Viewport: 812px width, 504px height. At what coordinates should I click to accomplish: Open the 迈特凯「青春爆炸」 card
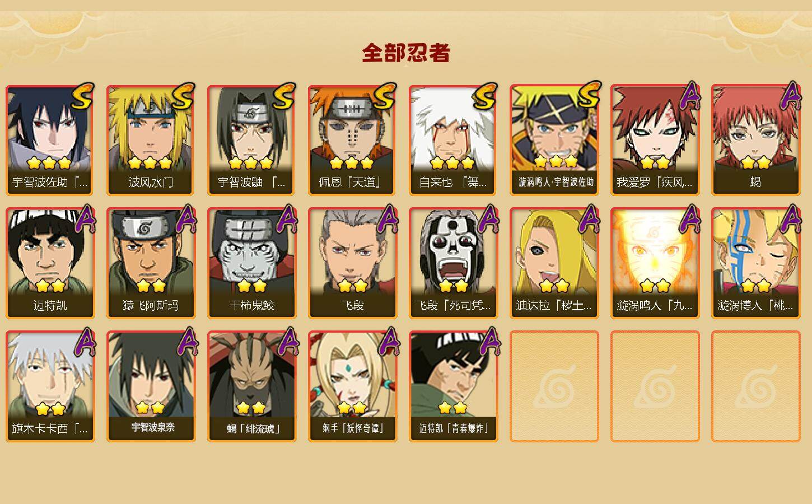tap(453, 386)
